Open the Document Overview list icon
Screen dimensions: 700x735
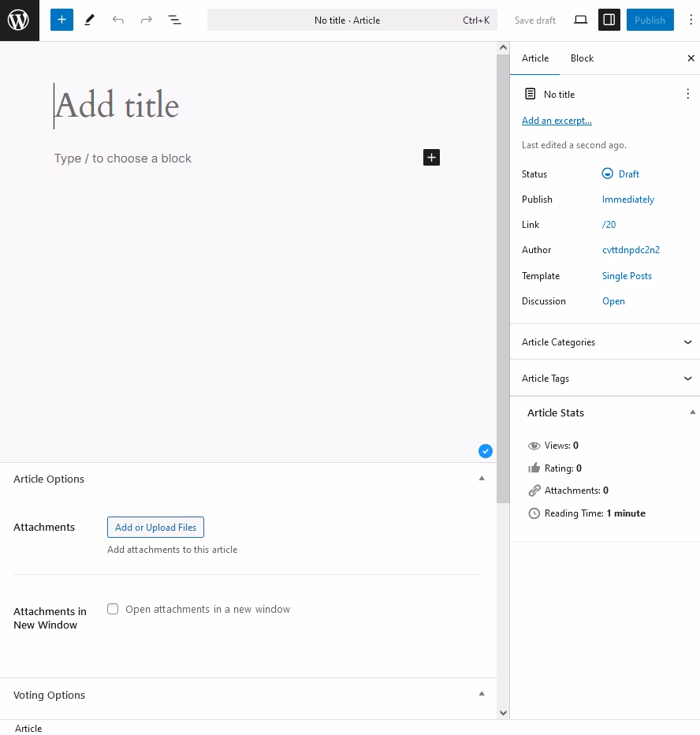(x=174, y=20)
